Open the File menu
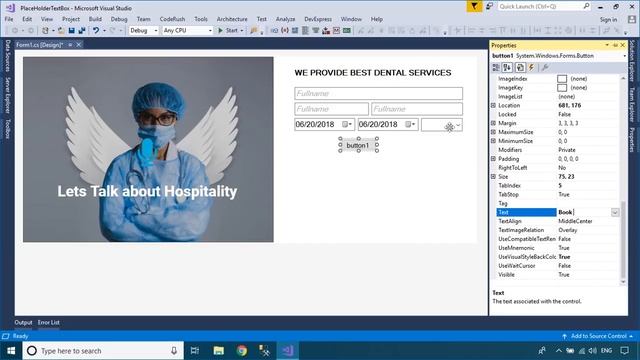 (x=9, y=19)
